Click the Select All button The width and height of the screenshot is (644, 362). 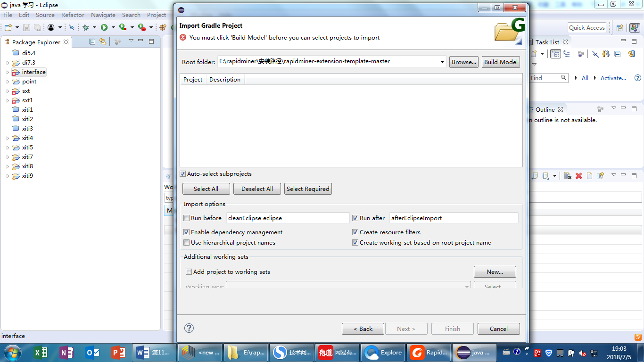pos(206,189)
